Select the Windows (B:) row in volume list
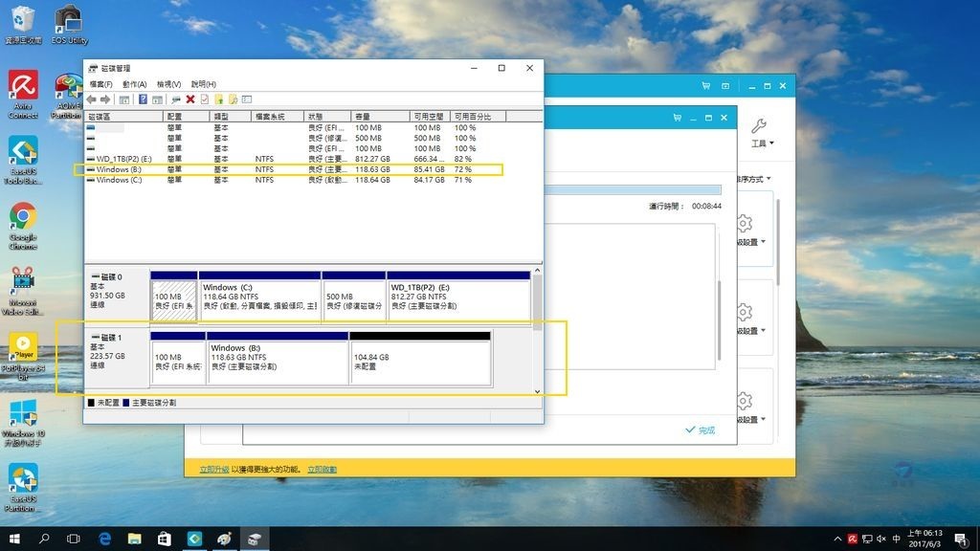 pyautogui.click(x=119, y=169)
